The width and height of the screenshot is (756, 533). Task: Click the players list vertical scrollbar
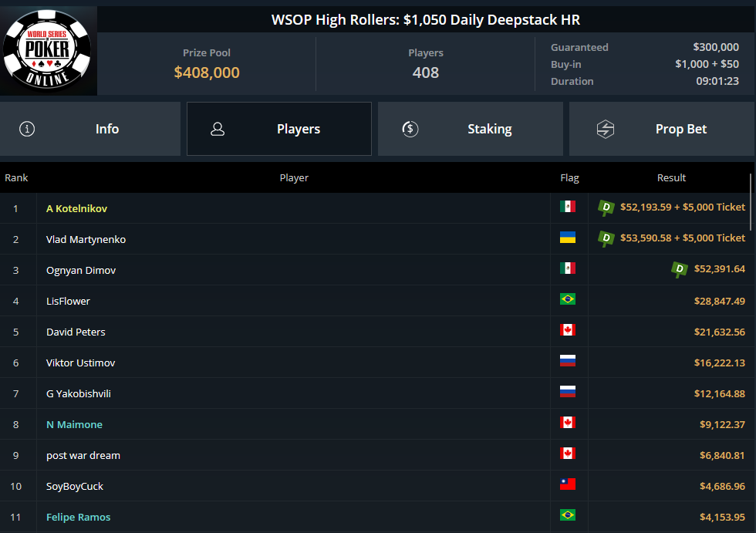(751, 202)
